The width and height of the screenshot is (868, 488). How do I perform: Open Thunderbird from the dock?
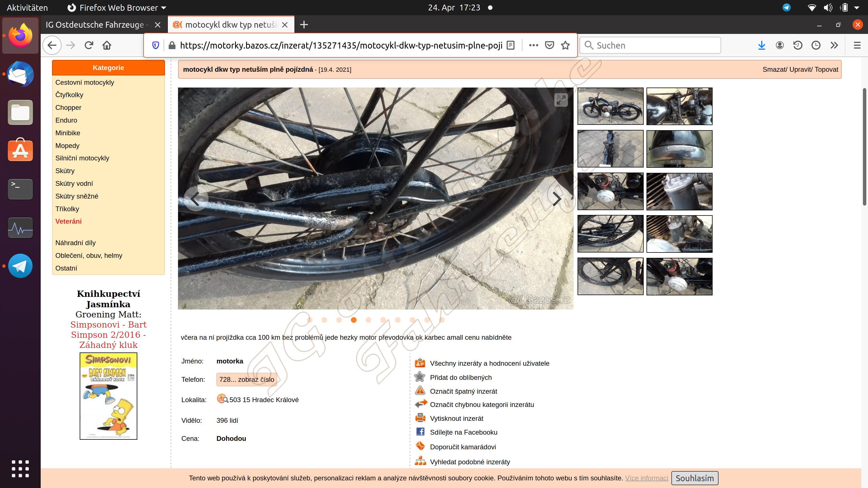20,74
